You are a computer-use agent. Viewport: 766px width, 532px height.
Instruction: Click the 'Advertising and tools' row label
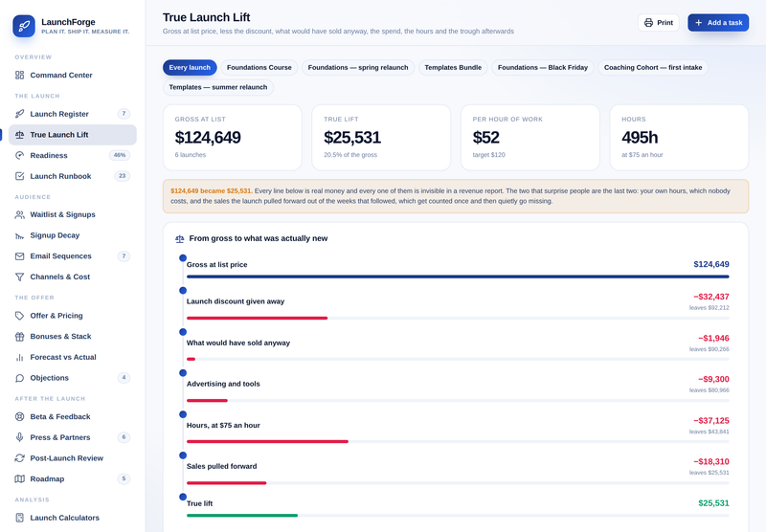click(x=223, y=384)
